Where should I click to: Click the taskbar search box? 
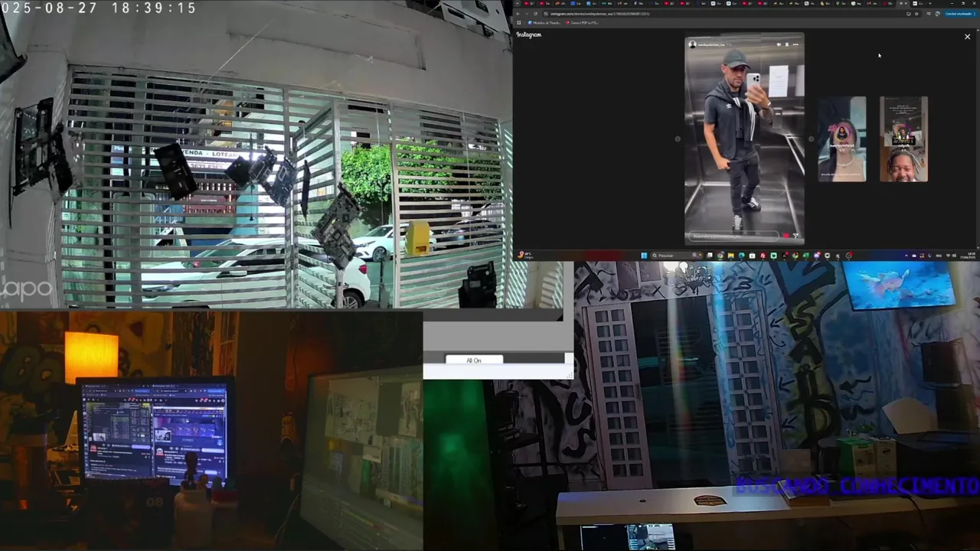coord(677,256)
